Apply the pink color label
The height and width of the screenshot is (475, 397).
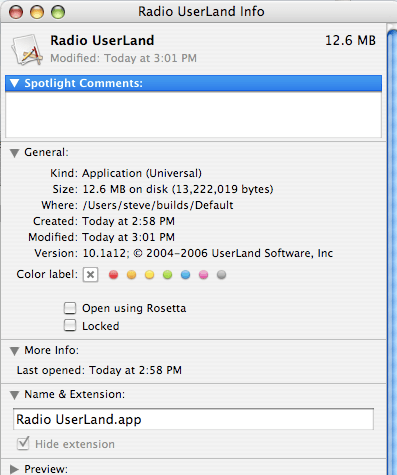click(x=203, y=275)
